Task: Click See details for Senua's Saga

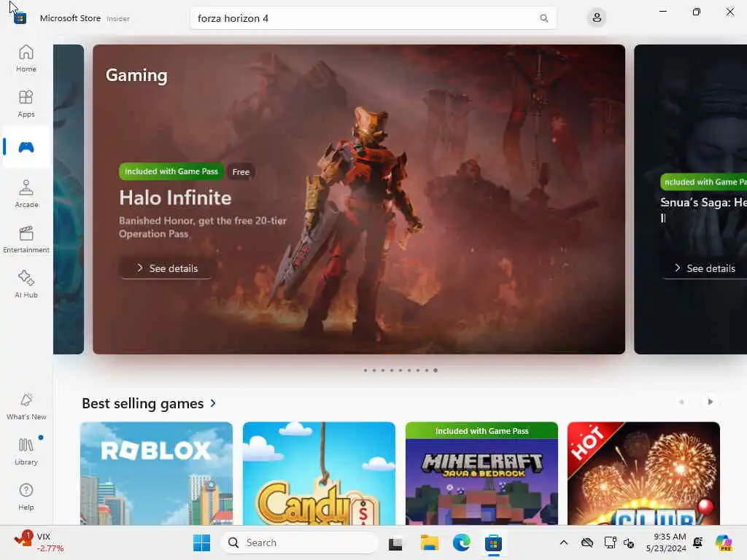Action: pyautogui.click(x=705, y=268)
